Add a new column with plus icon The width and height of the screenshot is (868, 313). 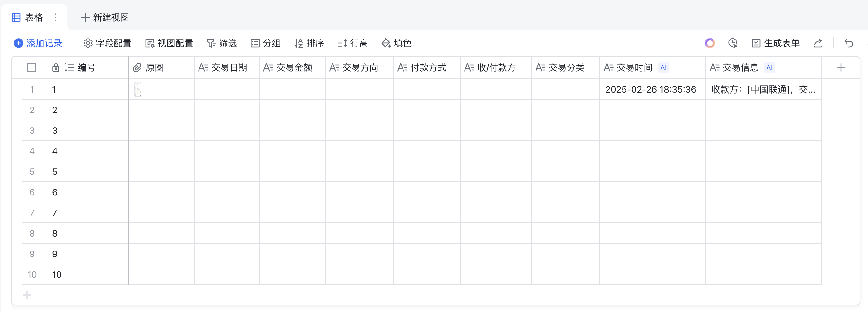pos(841,68)
